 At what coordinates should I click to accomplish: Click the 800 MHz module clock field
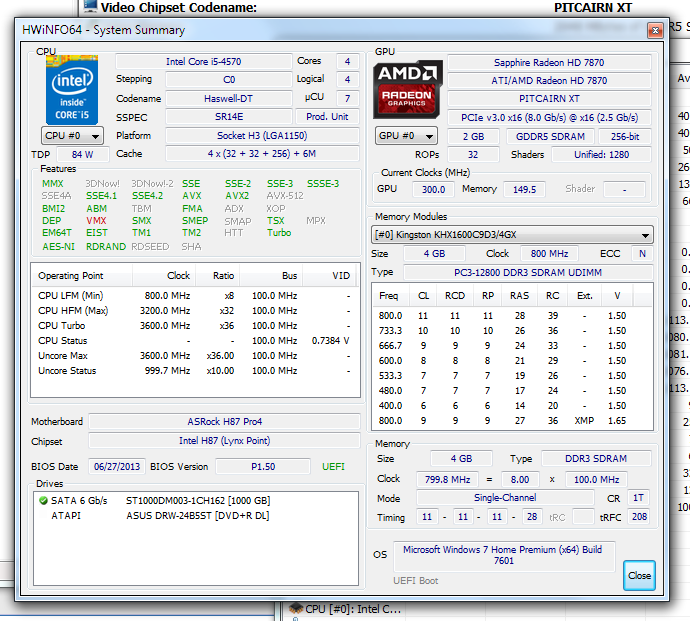click(549, 254)
